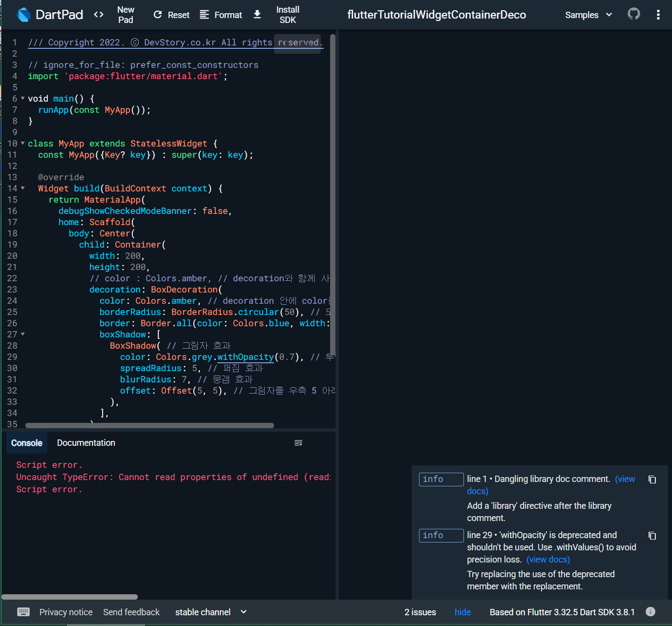Screen dimensions: 672x626
Task: Click the download icon in toolbar
Action: (x=257, y=15)
